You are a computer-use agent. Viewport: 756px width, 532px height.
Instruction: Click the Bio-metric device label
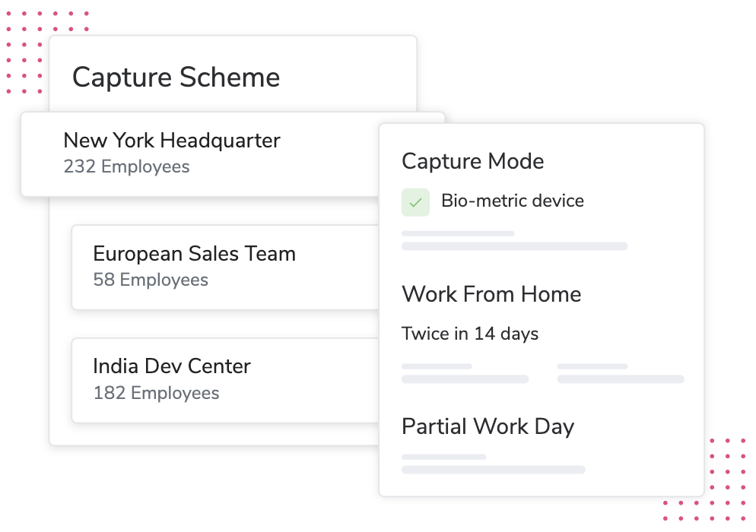513,201
